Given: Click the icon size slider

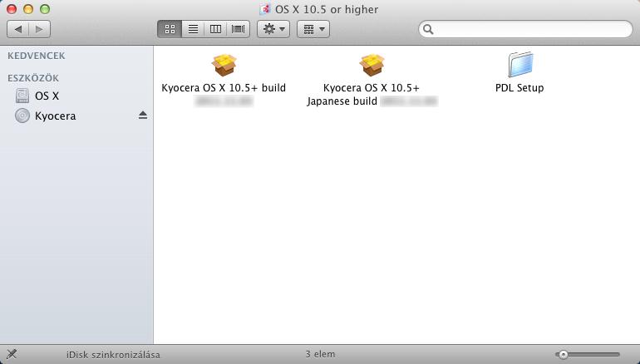Looking at the screenshot, I should (588, 355).
